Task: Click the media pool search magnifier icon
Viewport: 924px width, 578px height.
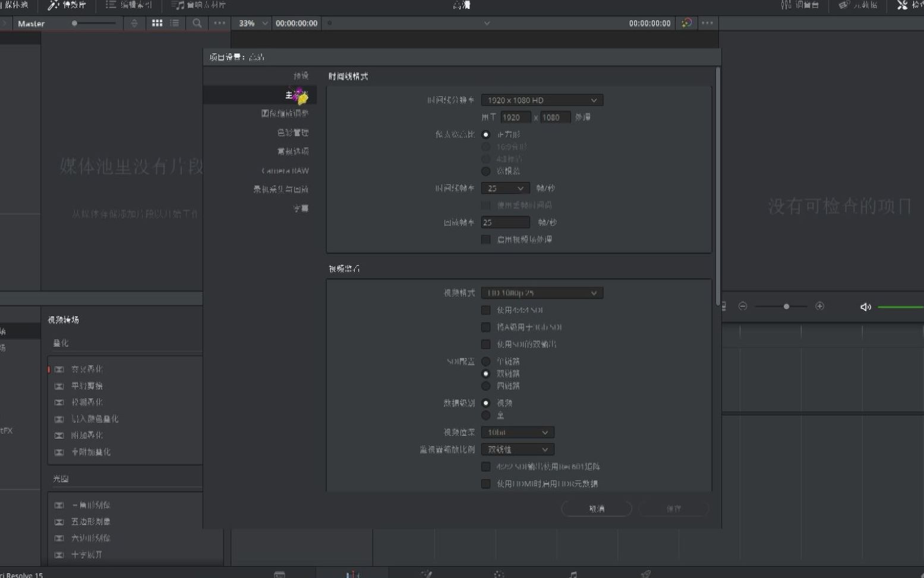Action: pyautogui.click(x=197, y=23)
